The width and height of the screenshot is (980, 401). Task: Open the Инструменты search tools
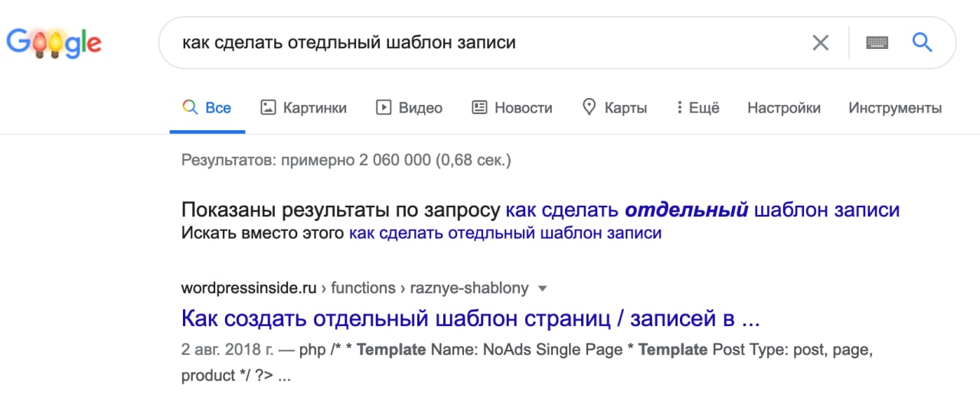coord(894,108)
